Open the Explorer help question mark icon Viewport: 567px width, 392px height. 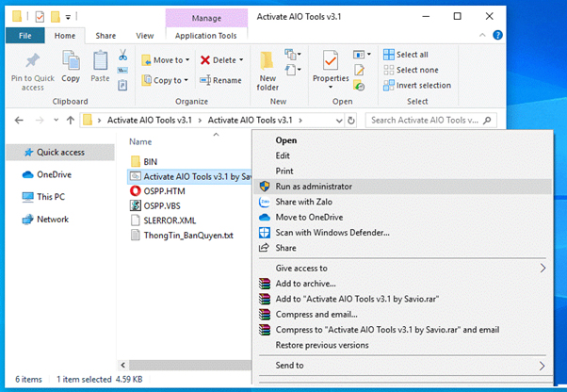[497, 35]
